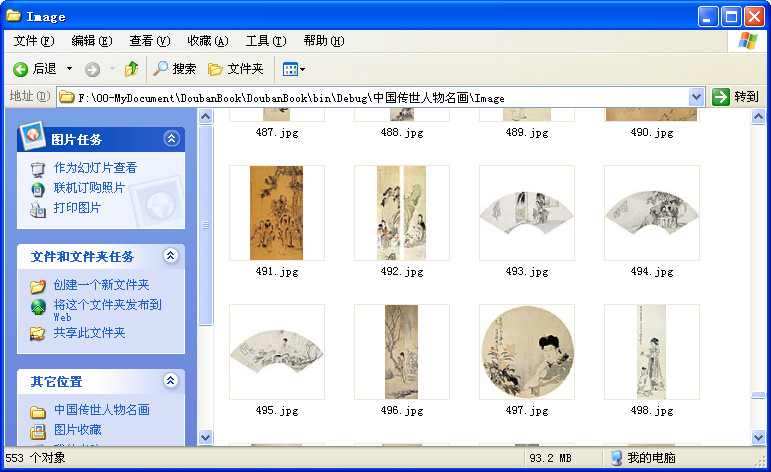Click file name 489.jpg
The image size is (771, 472).
(x=527, y=132)
